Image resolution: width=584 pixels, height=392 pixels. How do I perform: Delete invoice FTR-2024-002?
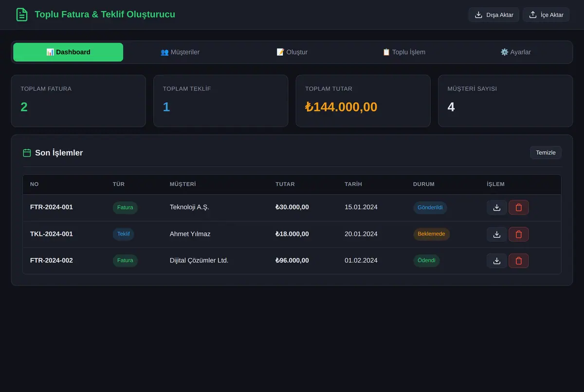(519, 261)
